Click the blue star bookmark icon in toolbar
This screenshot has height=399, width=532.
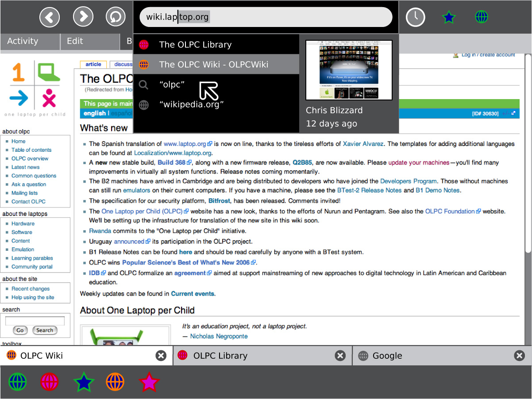[x=449, y=17]
